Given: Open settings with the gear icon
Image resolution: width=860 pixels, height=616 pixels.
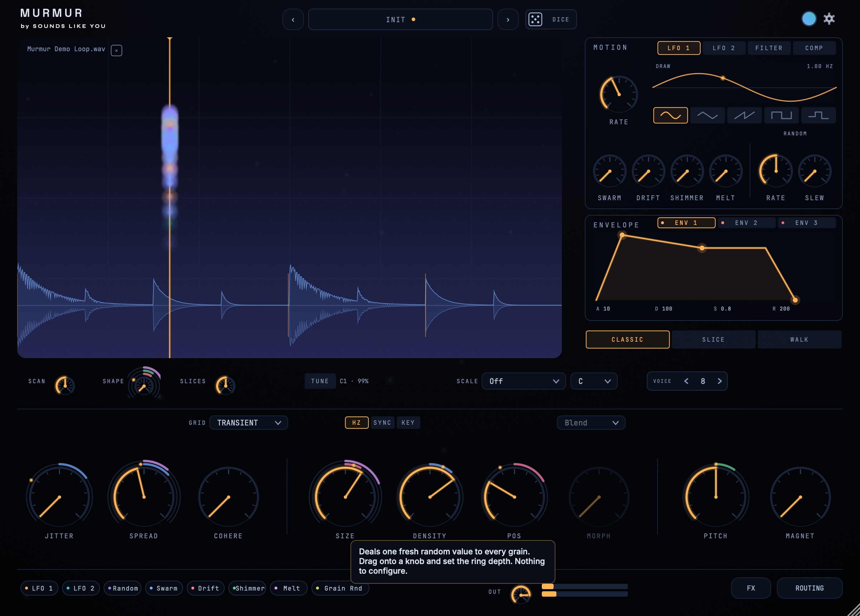Looking at the screenshot, I should (x=829, y=19).
